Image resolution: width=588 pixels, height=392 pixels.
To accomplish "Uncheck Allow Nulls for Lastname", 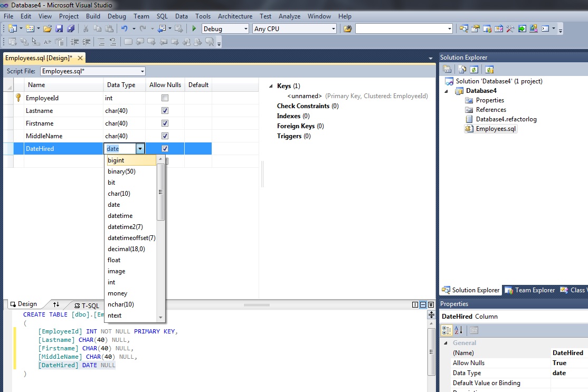I will click(165, 111).
